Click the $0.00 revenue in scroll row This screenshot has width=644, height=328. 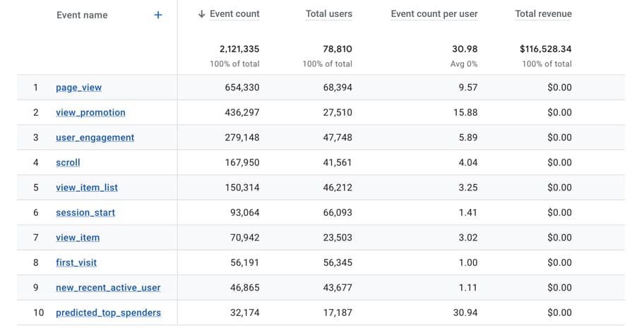[x=559, y=162]
